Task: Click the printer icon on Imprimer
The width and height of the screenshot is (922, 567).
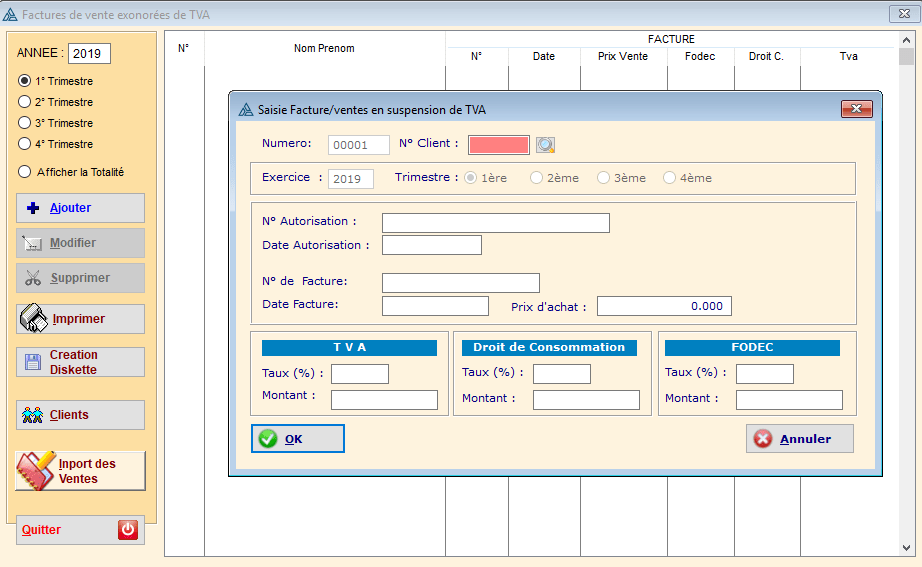Action: 34,318
